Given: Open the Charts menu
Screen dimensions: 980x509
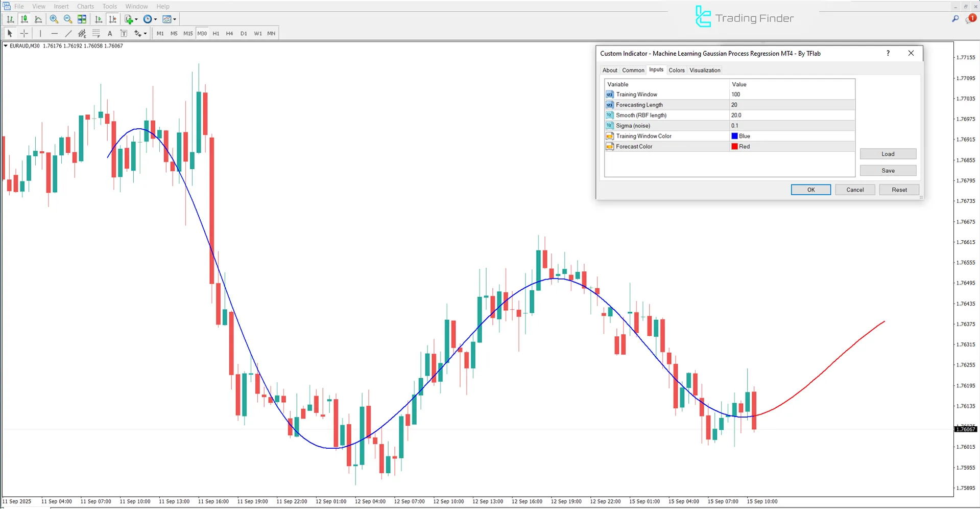Looking at the screenshot, I should 85,7.
